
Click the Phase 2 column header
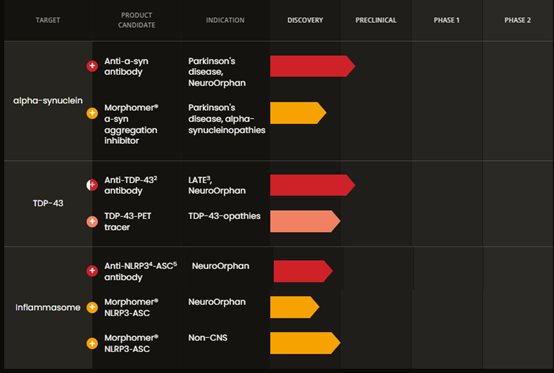click(x=518, y=20)
